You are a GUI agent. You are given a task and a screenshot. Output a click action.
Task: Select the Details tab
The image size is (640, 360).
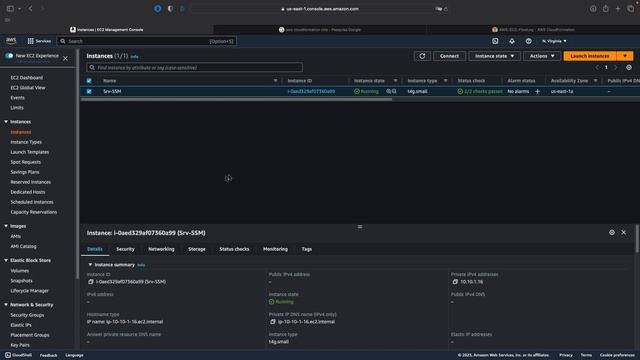click(95, 249)
